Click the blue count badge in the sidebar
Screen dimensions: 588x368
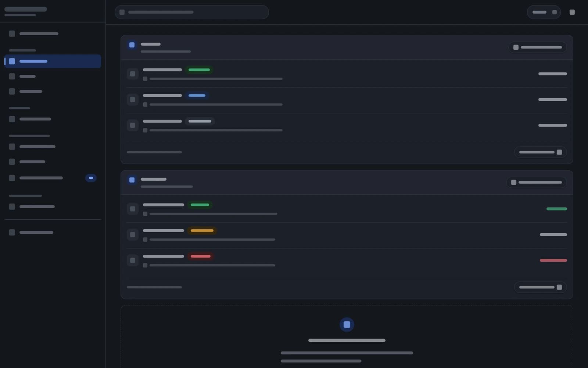click(91, 178)
